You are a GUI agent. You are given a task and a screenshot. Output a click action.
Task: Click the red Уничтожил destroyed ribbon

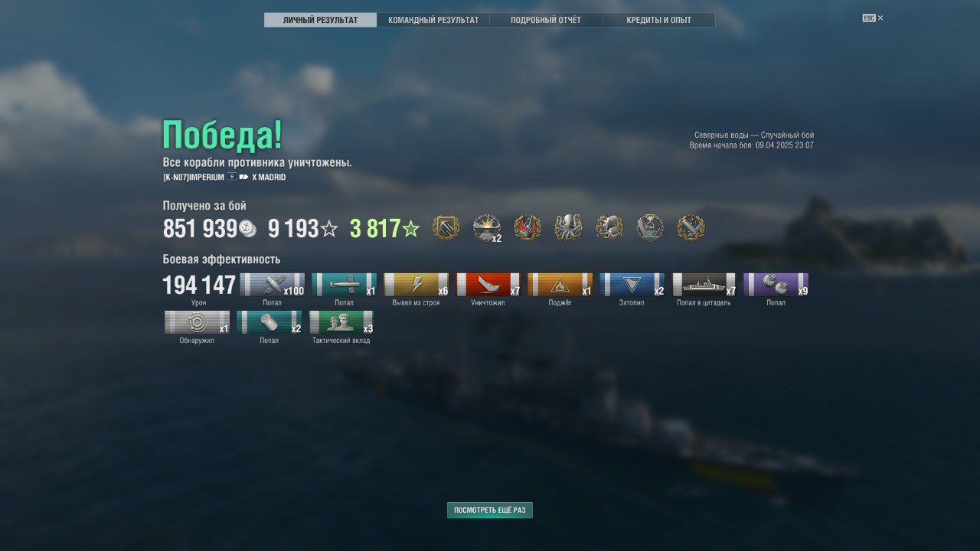(488, 285)
